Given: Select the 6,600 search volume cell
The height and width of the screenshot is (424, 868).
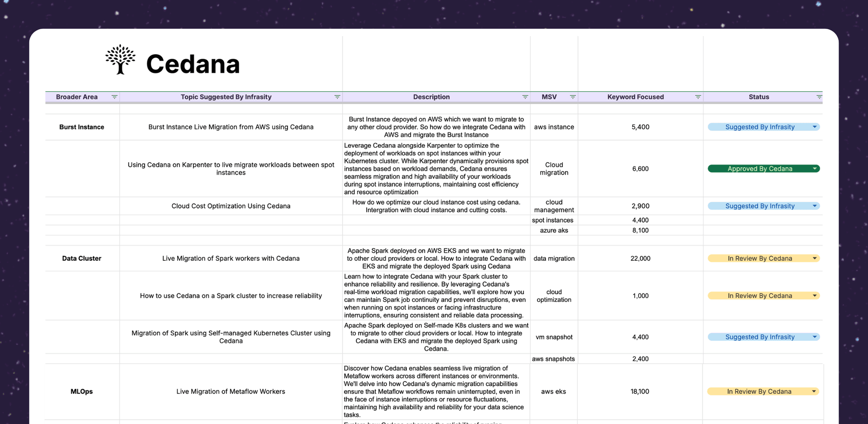Looking at the screenshot, I should click(640, 169).
